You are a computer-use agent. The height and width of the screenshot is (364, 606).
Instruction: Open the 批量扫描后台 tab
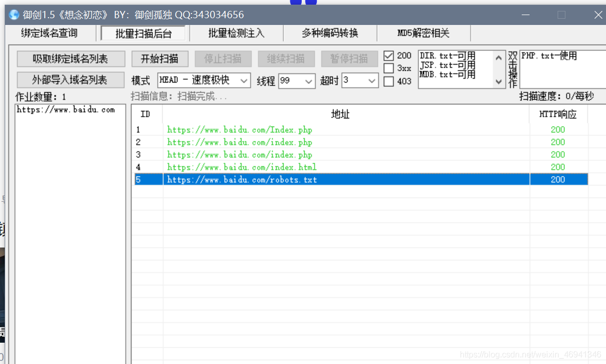click(x=144, y=34)
